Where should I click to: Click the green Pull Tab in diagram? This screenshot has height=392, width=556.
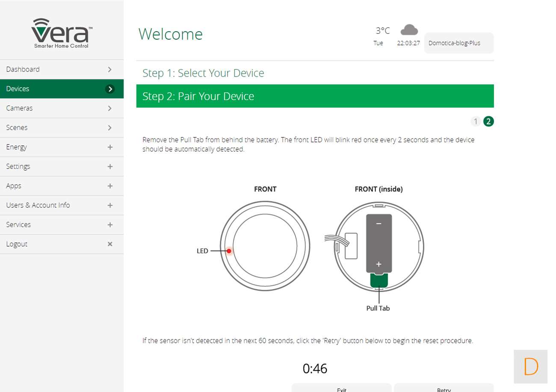tap(379, 280)
